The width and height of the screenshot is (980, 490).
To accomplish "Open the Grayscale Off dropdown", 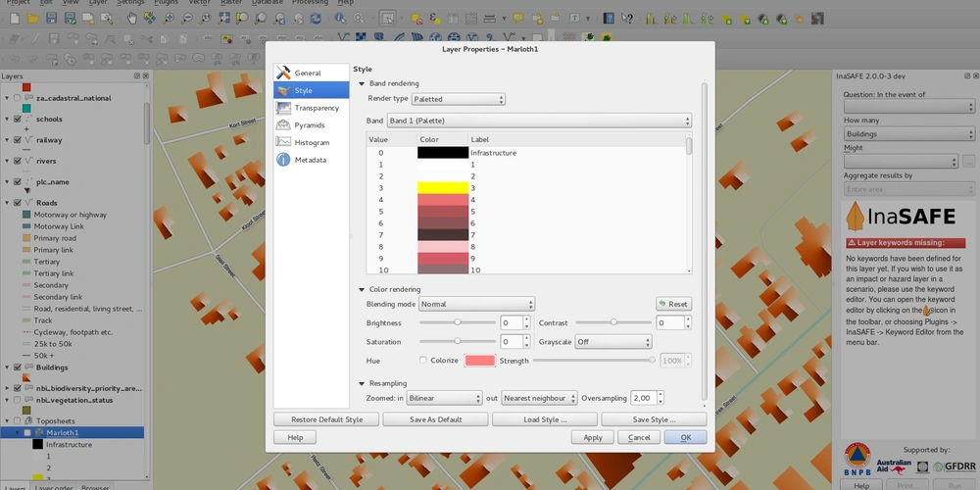I will pos(613,342).
